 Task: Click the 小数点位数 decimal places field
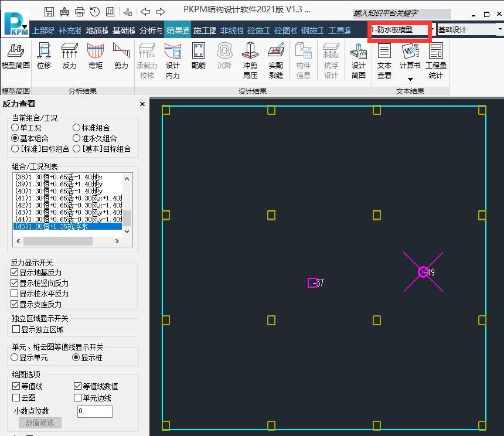pos(94,411)
